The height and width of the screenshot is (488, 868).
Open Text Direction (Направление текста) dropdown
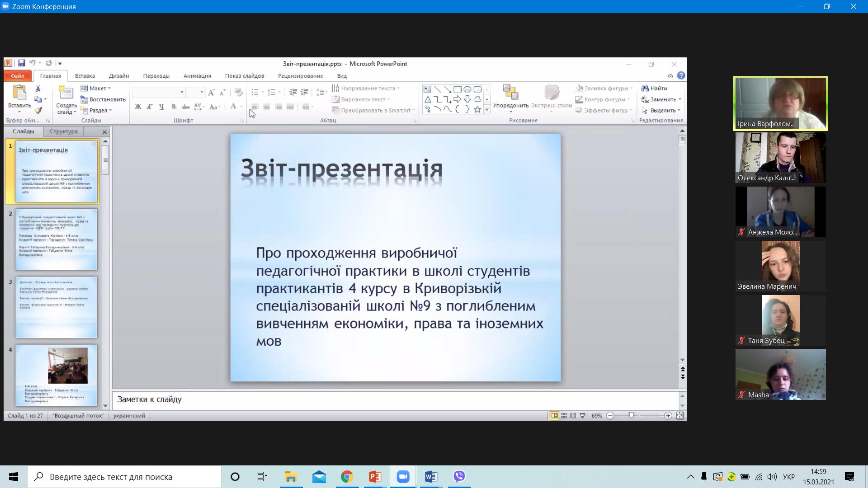[x=366, y=89]
